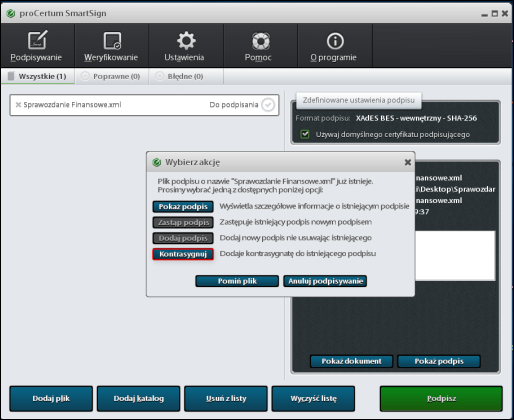514x420 pixels.
Task: Click the white preview box in right panel
Action: click(x=455, y=256)
